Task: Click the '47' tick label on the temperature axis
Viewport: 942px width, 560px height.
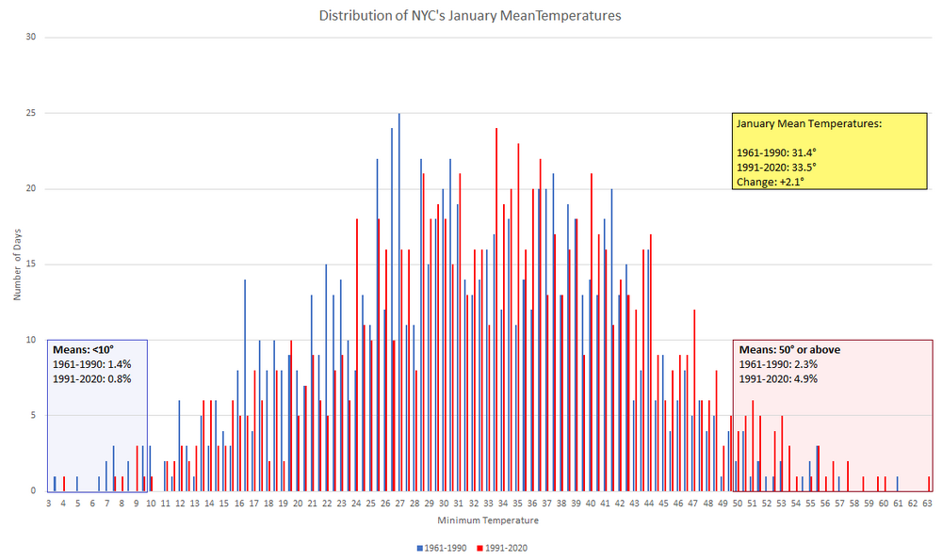Action: pos(692,504)
